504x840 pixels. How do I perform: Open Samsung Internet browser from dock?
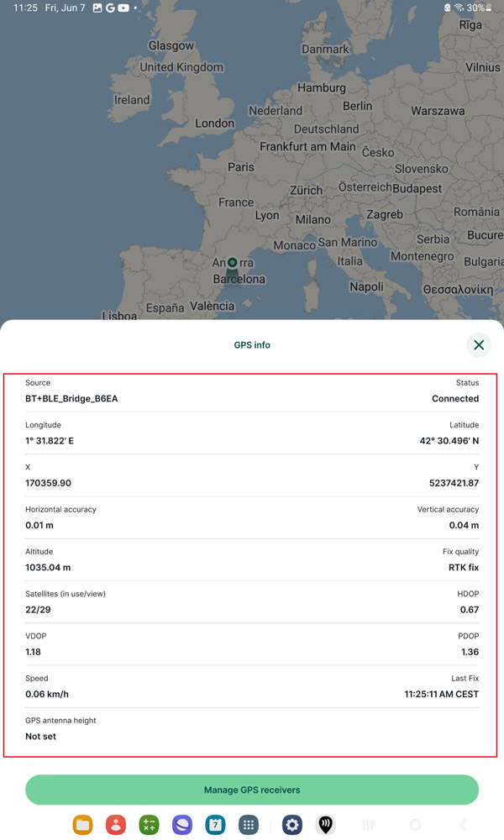pyautogui.click(x=182, y=825)
